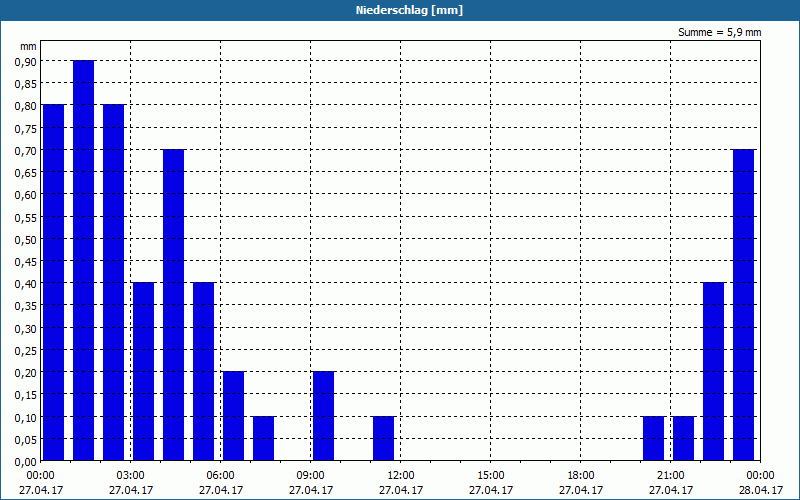Click the 09:00 time label on the x-axis
Viewport: 800px width, 500px height.
pos(311,475)
